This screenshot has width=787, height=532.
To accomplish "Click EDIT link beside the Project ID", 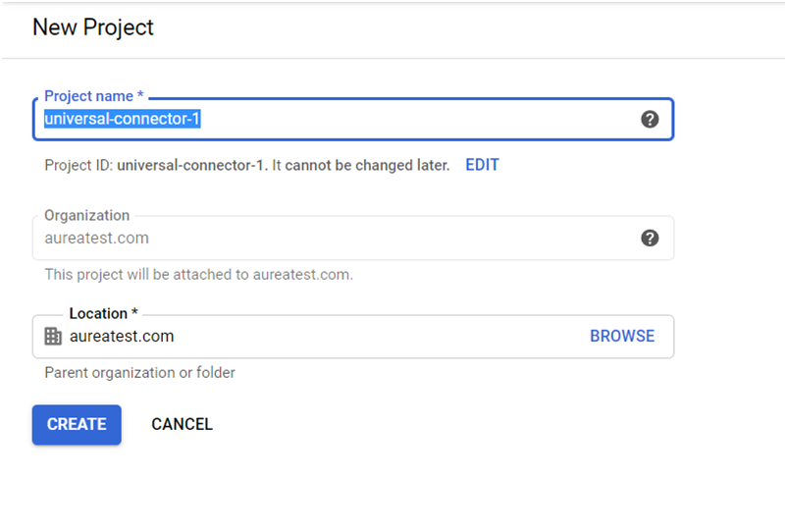I will click(x=482, y=165).
